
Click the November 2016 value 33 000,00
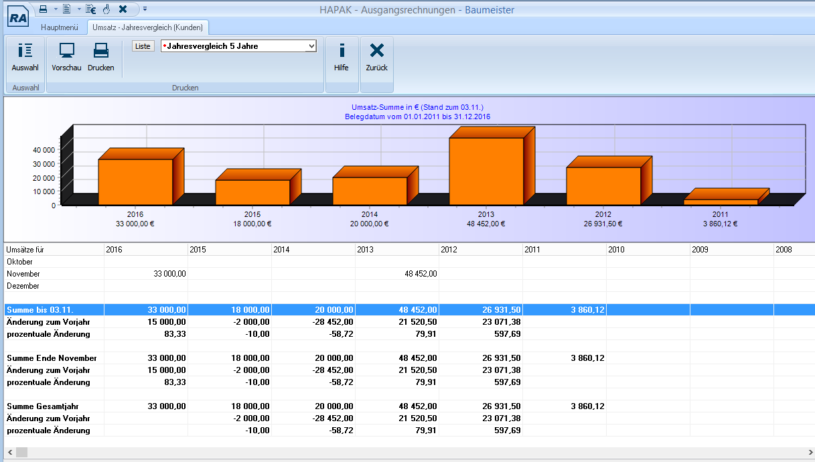coord(169,274)
